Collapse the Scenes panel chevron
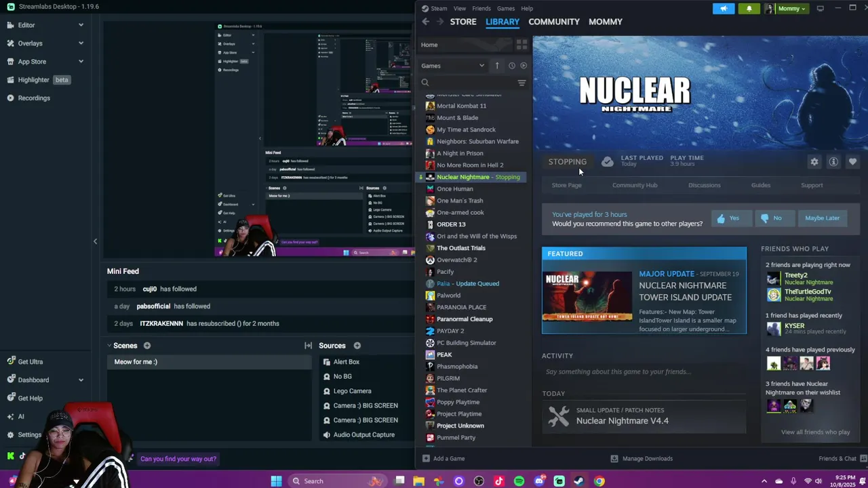The width and height of the screenshot is (868, 488). tap(109, 346)
